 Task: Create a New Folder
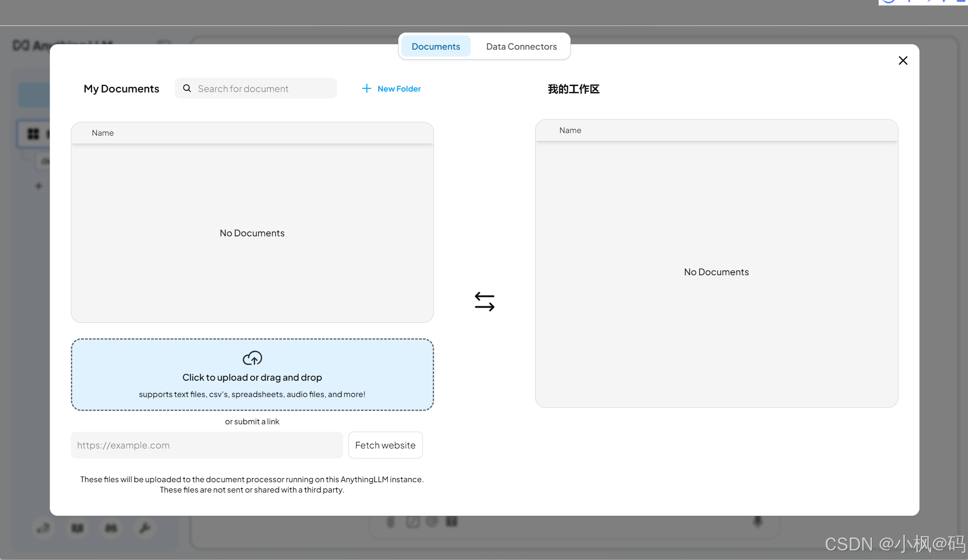399,89
